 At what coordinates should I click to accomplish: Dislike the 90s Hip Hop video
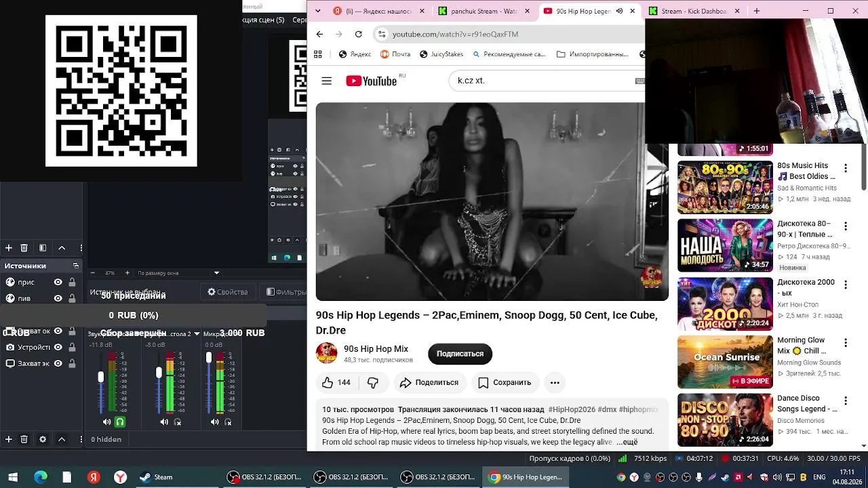(372, 382)
